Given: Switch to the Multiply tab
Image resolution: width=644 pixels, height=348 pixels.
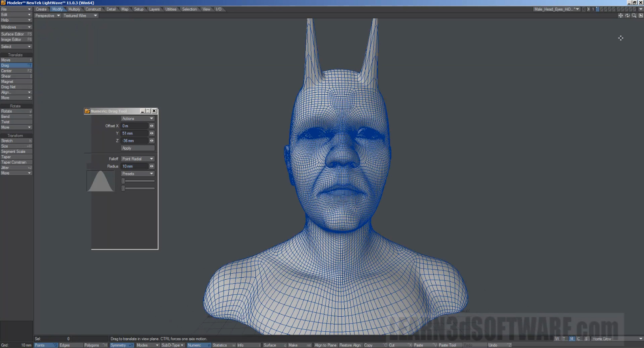Looking at the screenshot, I should (74, 9).
